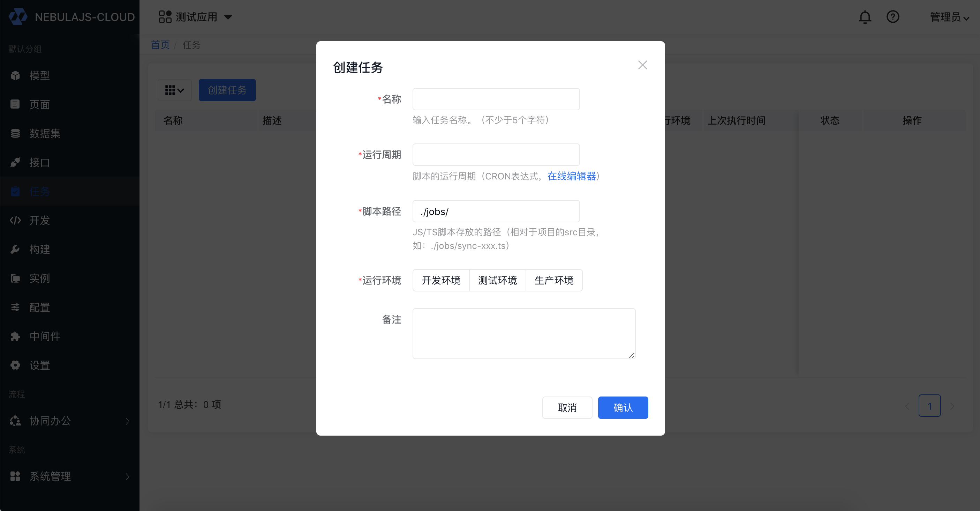Choose 生产环境 for 运行环境
Viewport: 980px width, 511px height.
[554, 280]
